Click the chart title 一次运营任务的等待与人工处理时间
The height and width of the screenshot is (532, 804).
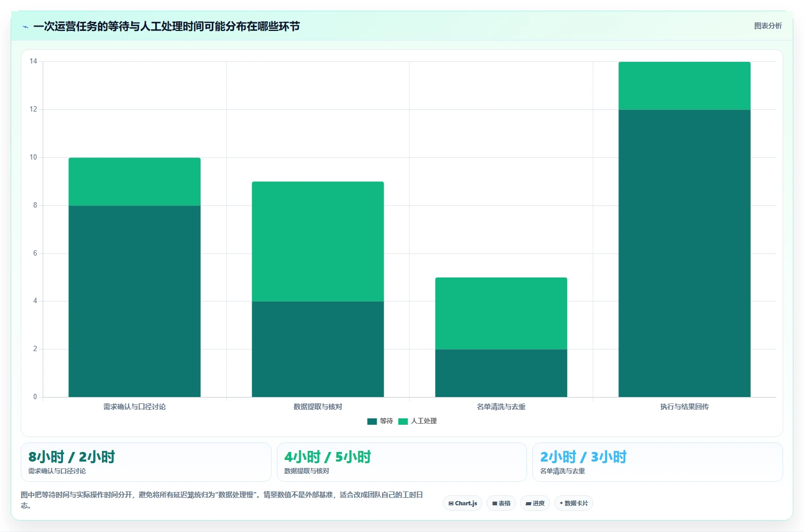point(166,26)
